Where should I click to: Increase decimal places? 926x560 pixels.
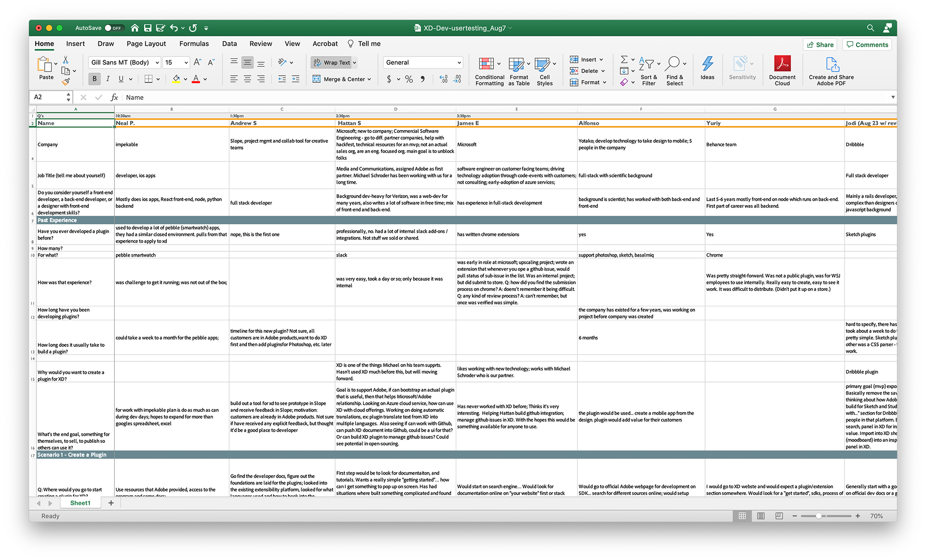click(x=444, y=79)
